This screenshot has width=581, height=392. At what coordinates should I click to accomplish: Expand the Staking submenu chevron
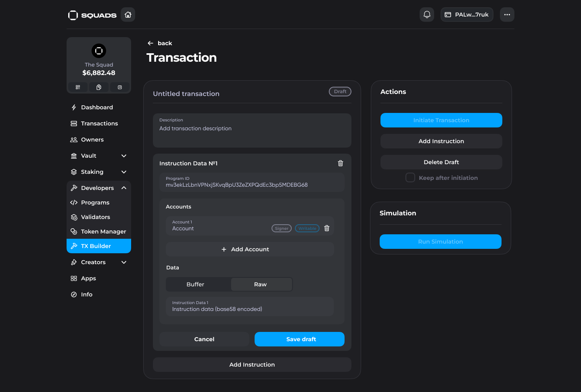point(124,172)
